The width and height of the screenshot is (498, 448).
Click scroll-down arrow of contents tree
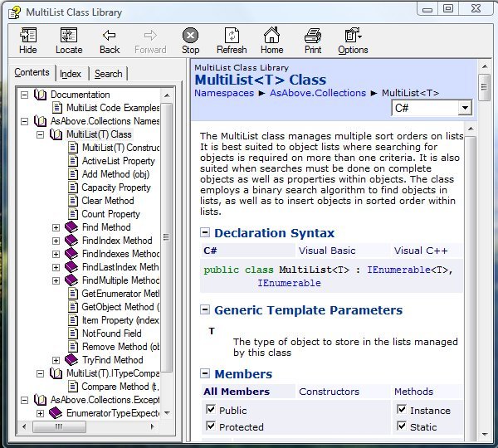coord(167,413)
